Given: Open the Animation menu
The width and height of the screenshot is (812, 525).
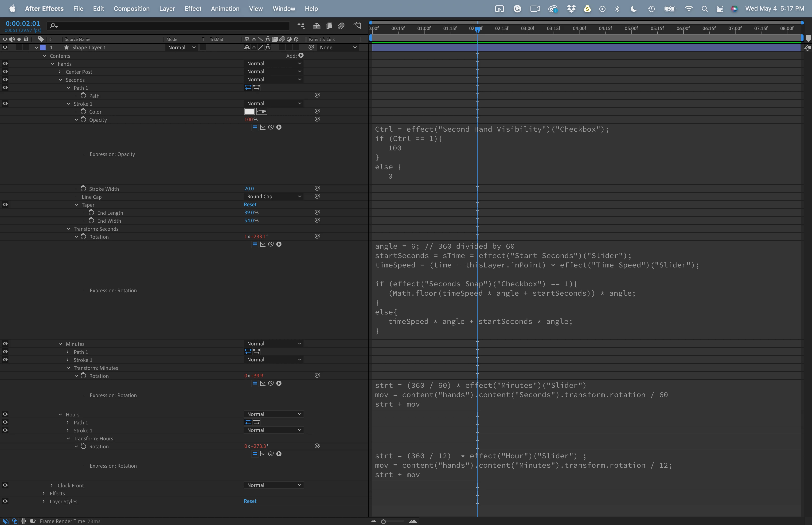Looking at the screenshot, I should 225,8.
